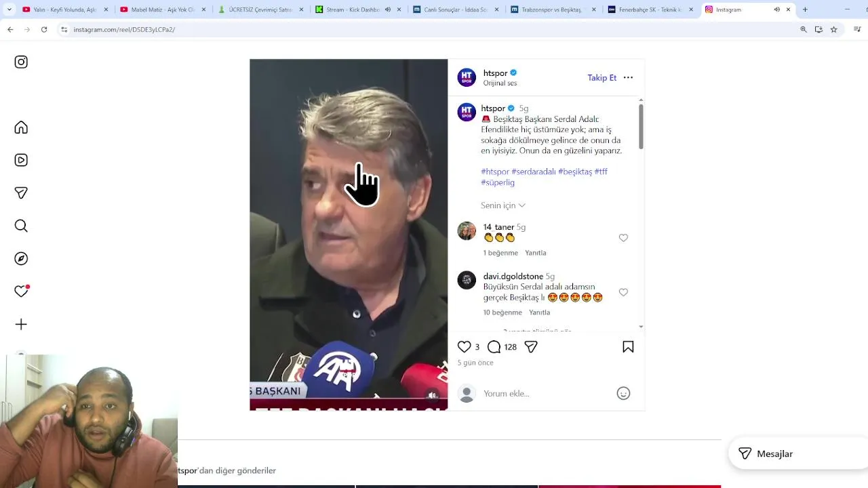Switch to Canlı Sonuçlar tab
This screenshot has height=488, width=868.
click(x=456, y=9)
